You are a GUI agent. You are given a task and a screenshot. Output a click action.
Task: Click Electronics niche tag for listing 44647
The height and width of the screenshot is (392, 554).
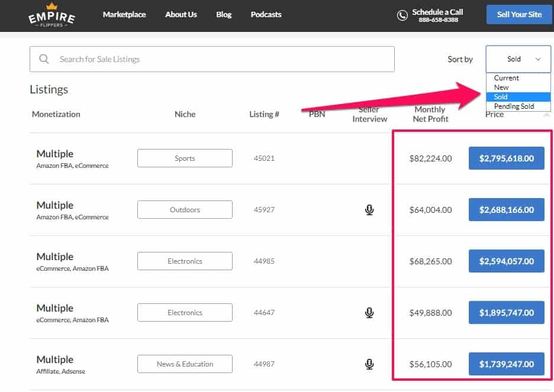pos(185,313)
